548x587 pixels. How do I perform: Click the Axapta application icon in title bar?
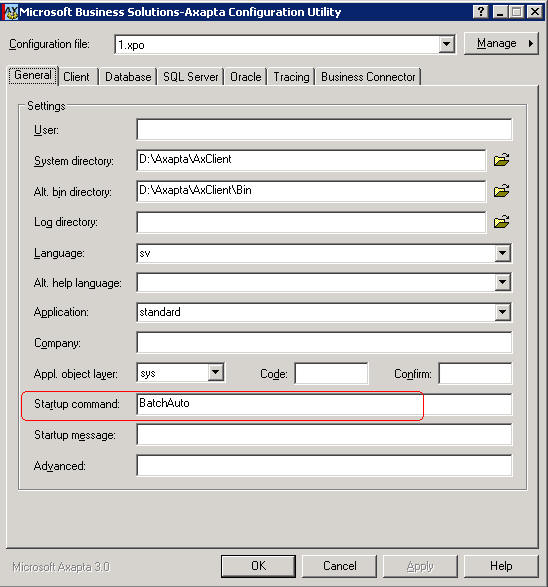click(x=10, y=12)
